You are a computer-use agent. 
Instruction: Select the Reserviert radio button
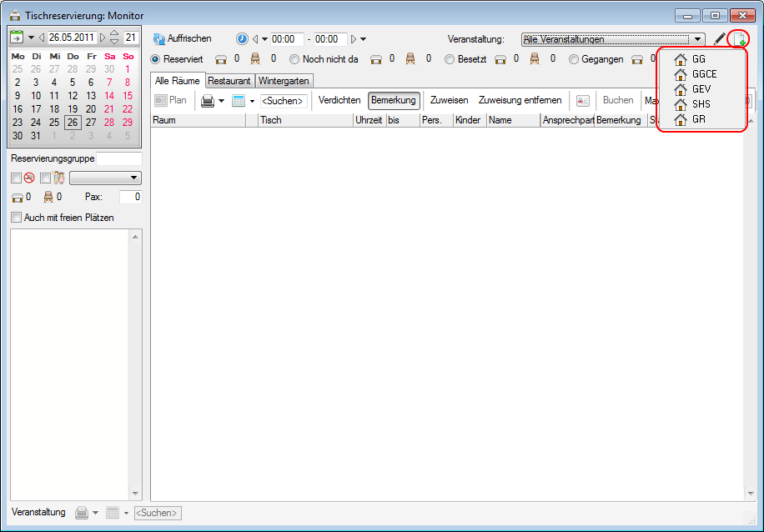(156, 59)
